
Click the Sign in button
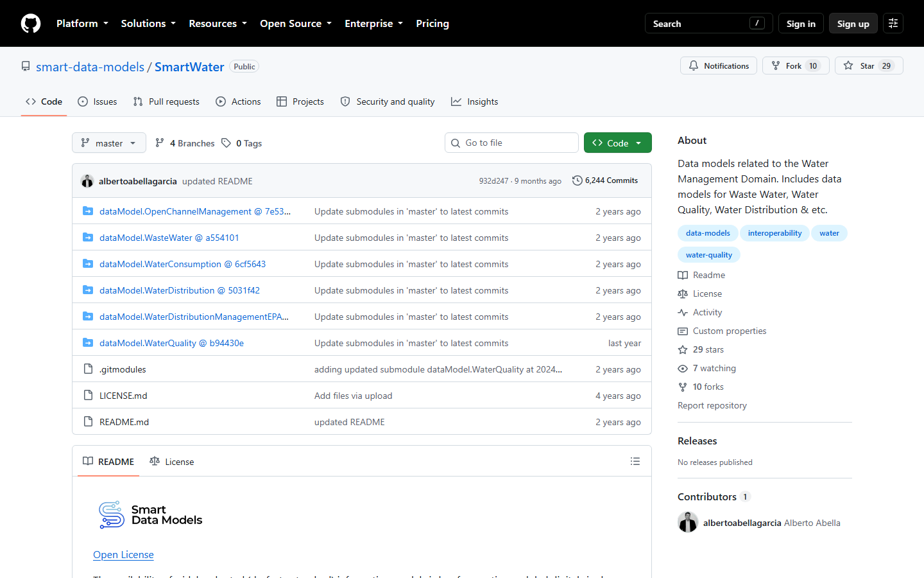point(801,24)
